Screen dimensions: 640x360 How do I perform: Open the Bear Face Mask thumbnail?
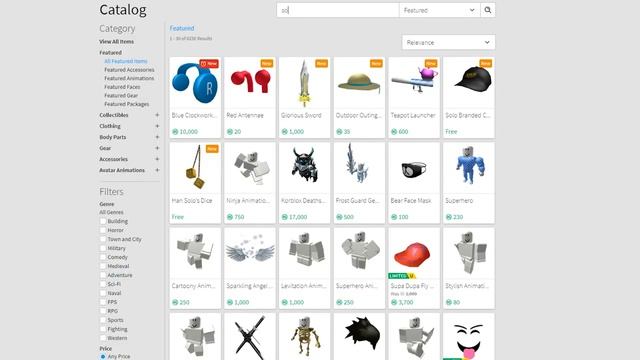coord(414,168)
